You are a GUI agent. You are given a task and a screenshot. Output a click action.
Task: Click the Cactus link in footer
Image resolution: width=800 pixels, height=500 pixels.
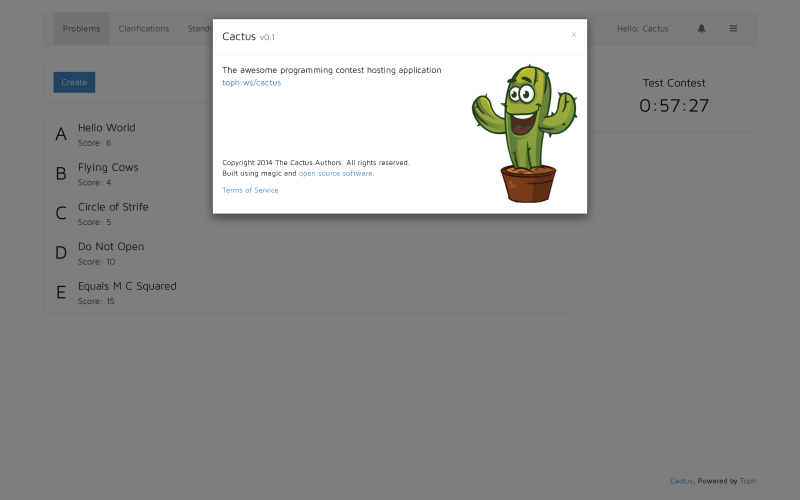(682, 481)
